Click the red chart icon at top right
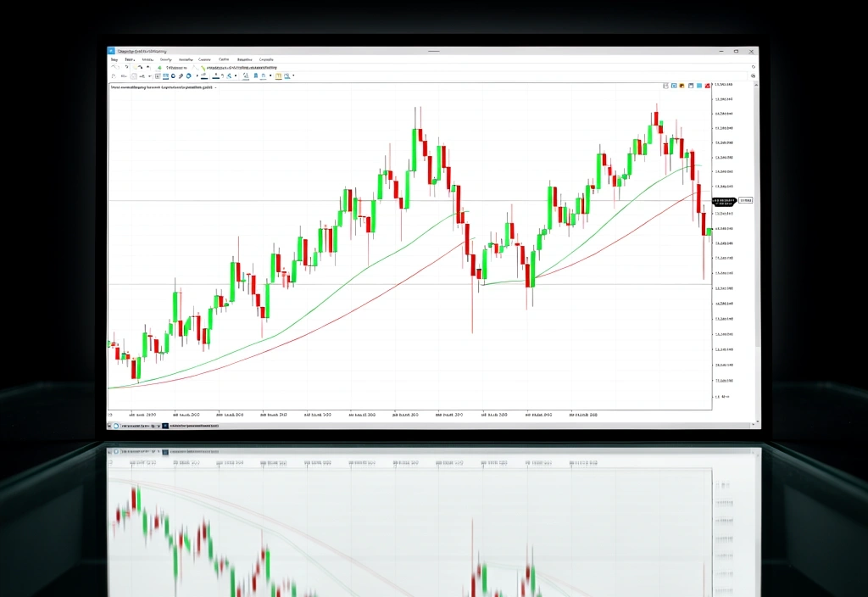The image size is (868, 597). pyautogui.click(x=709, y=86)
